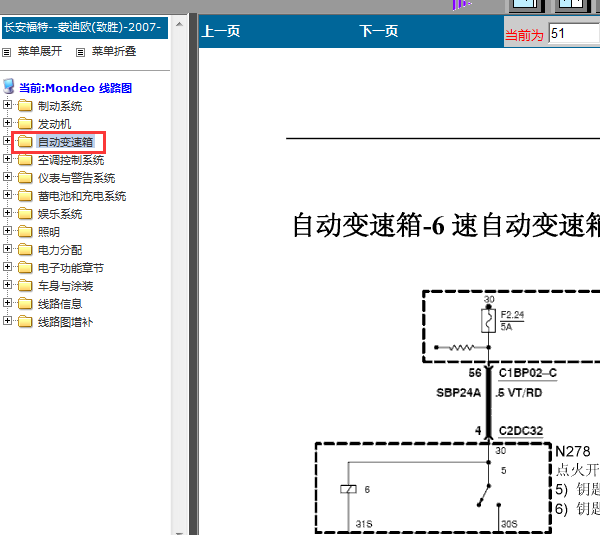Click 菜单折叠 to collapse menu

pyautogui.click(x=114, y=51)
